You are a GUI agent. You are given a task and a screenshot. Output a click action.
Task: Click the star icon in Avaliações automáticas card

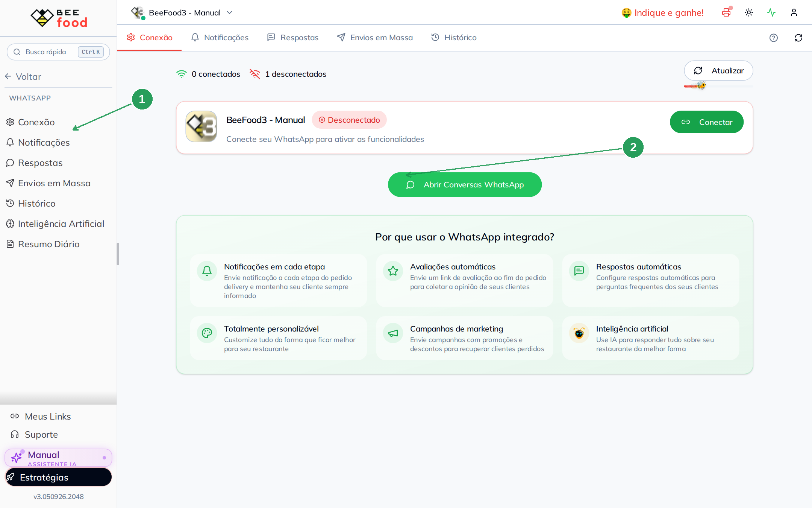point(393,271)
